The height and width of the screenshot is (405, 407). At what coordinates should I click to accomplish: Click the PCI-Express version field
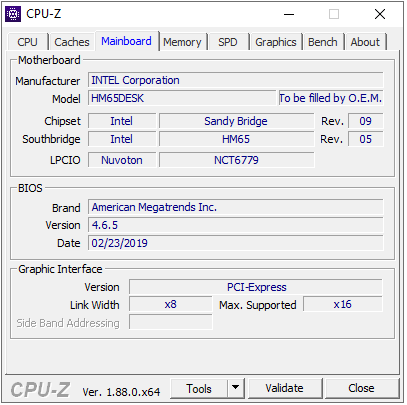[x=256, y=287]
